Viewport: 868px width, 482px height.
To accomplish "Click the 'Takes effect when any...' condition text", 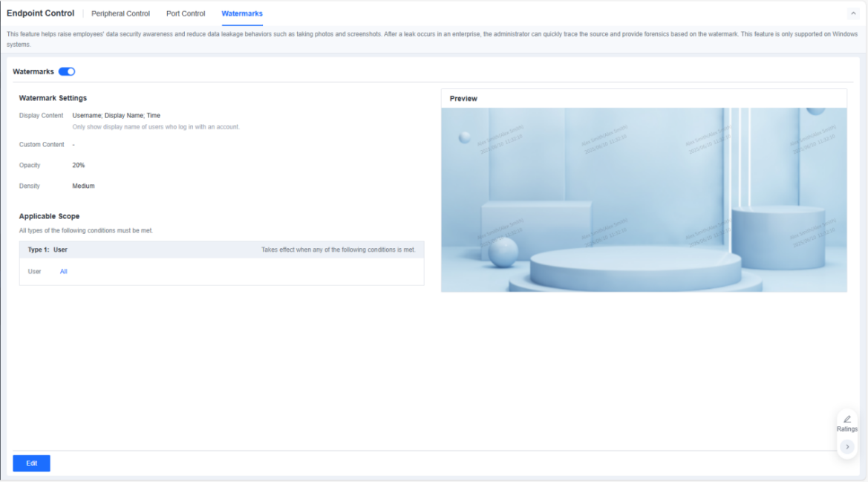I will tap(339, 250).
